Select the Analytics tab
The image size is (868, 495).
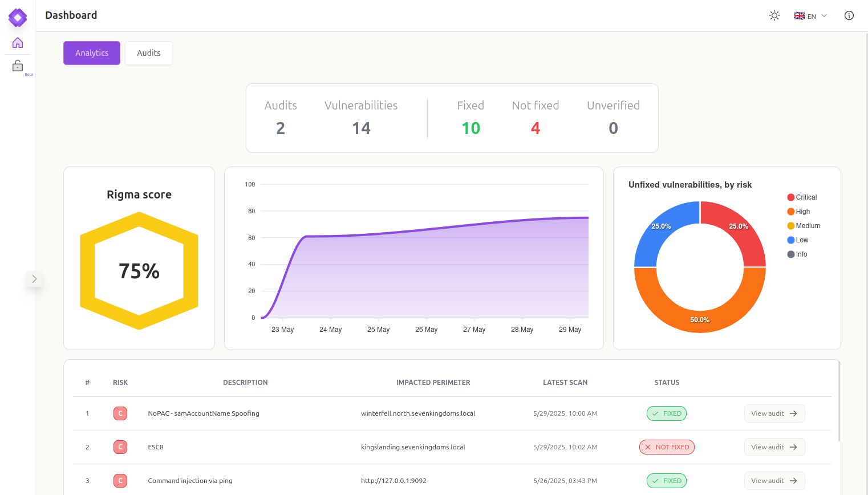[x=92, y=53]
